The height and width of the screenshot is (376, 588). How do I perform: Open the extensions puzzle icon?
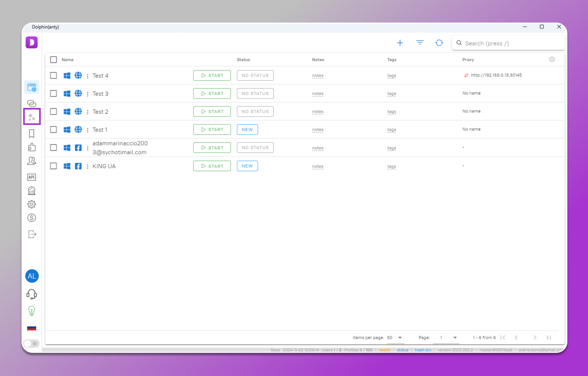[x=32, y=147]
